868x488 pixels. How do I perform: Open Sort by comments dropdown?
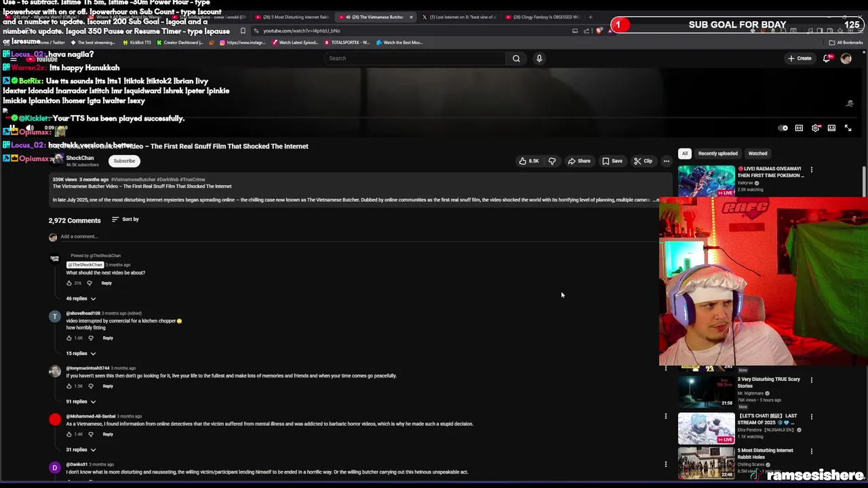click(125, 219)
